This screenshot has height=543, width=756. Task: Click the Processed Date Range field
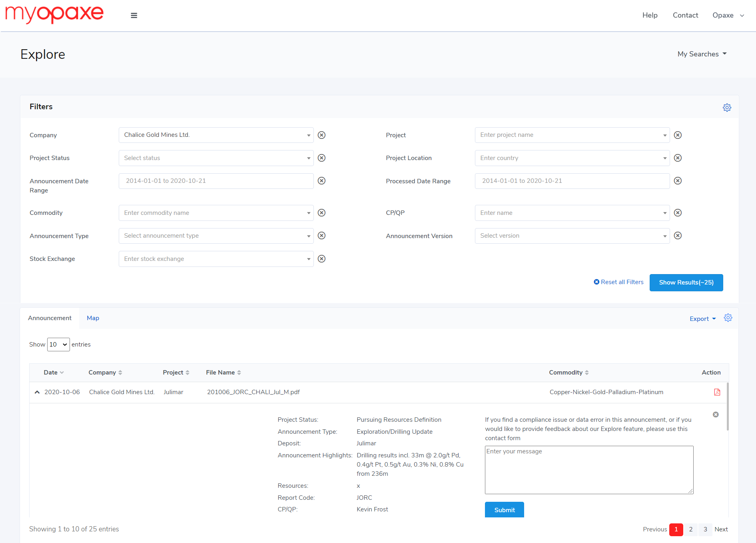(x=572, y=181)
